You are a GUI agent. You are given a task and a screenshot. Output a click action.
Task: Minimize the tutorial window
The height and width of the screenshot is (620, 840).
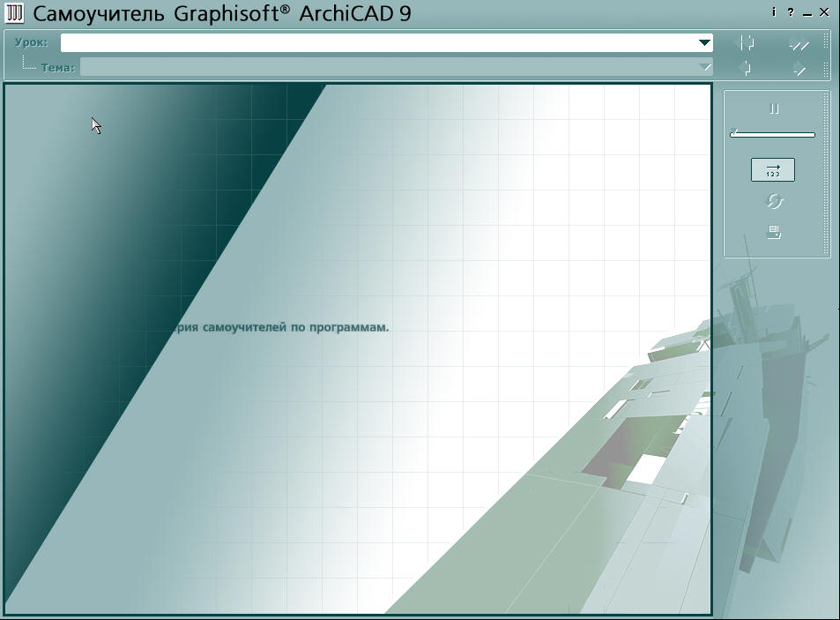(808, 13)
